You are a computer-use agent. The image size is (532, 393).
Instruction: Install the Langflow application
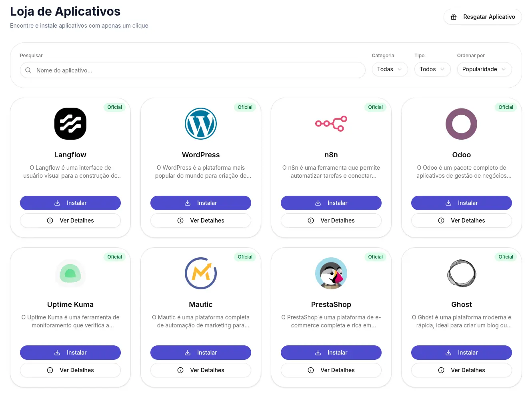[x=70, y=203]
